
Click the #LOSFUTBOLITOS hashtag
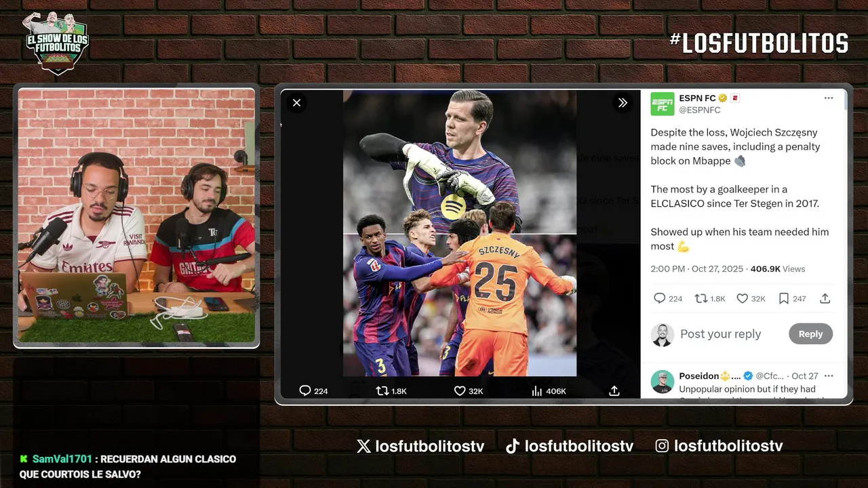759,43
